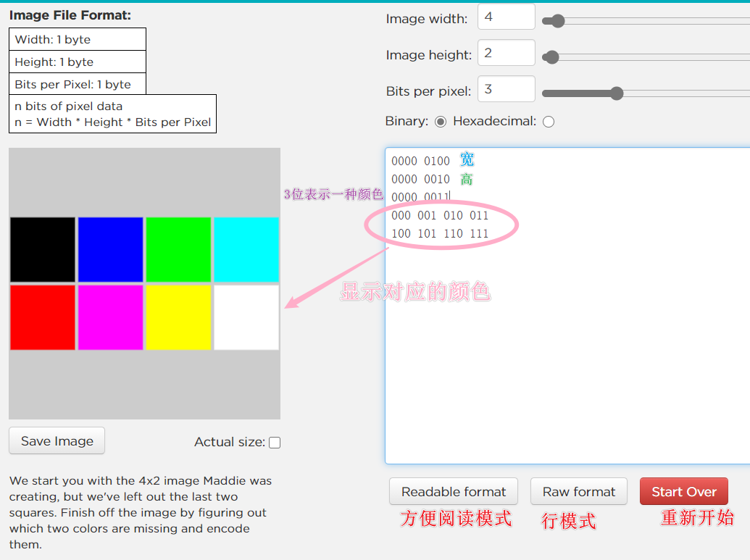Open the Raw format view

[578, 491]
